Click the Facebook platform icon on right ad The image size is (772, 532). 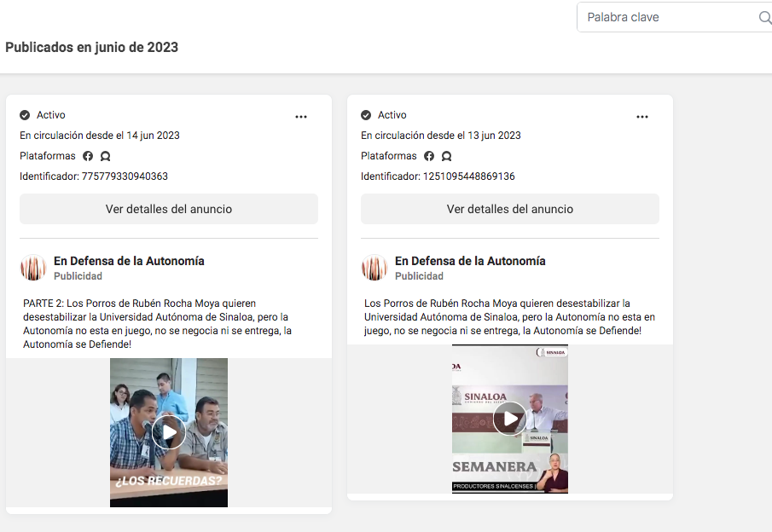tap(429, 156)
